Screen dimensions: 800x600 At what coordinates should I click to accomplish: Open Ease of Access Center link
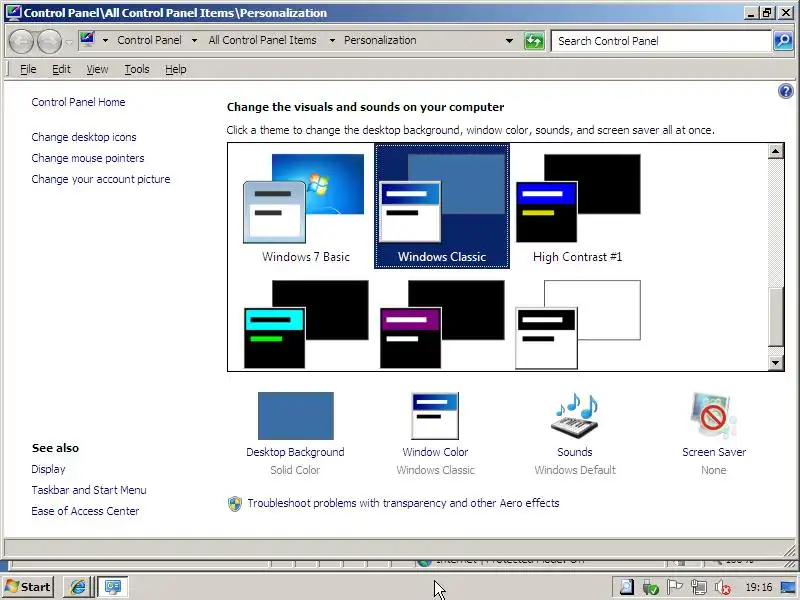tap(85, 511)
